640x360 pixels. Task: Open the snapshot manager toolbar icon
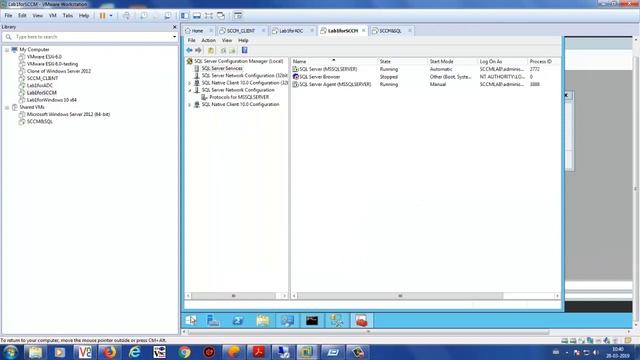pyautogui.click(x=168, y=16)
